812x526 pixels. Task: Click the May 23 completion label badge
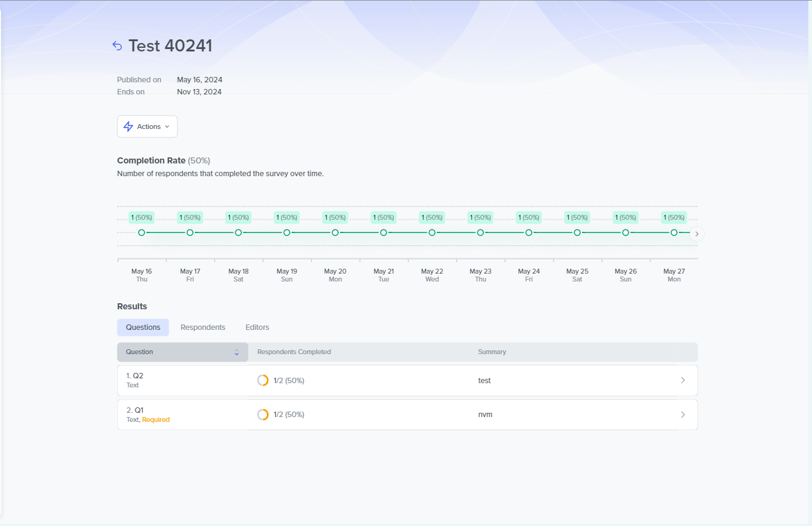[x=480, y=217]
